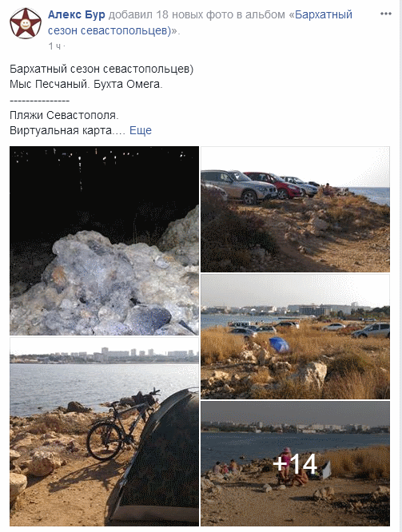402x532 pixels.
Task: Click the red car in the photo
Action: 275,185
